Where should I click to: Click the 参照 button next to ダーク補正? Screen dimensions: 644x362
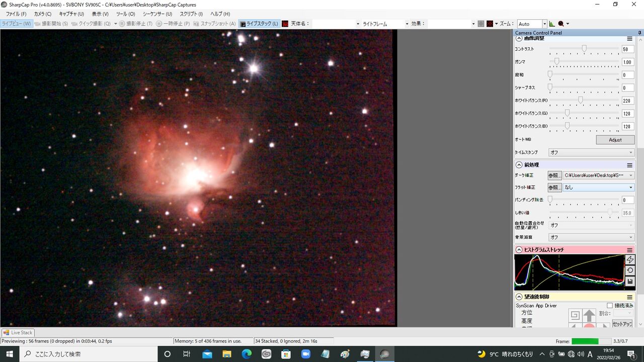(554, 175)
